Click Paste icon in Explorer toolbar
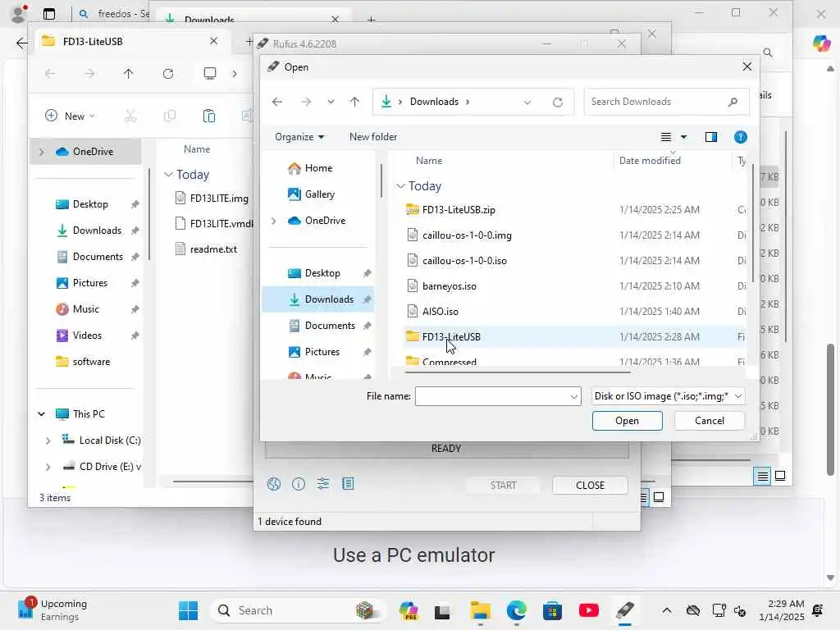Viewport: 840px width, 630px height. coord(209,116)
